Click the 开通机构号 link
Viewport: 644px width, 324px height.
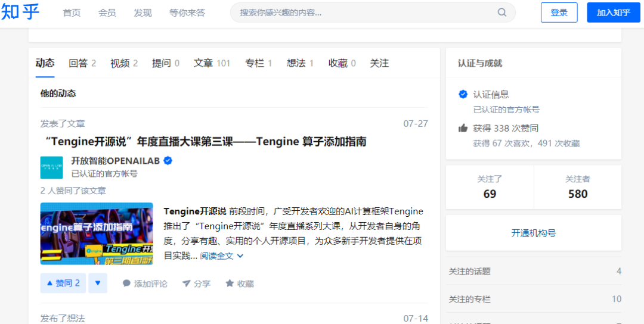pos(534,233)
